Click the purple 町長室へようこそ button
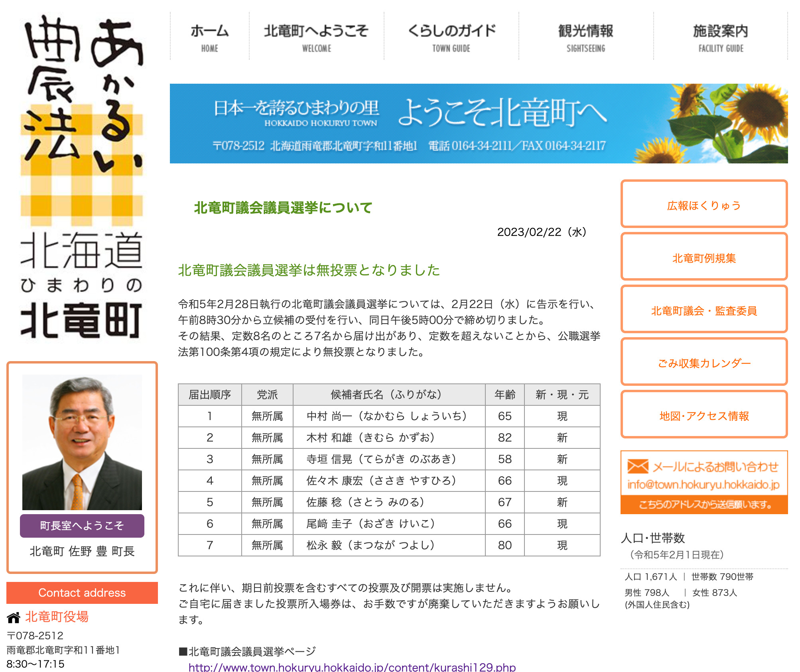800x672 pixels. coord(82,526)
